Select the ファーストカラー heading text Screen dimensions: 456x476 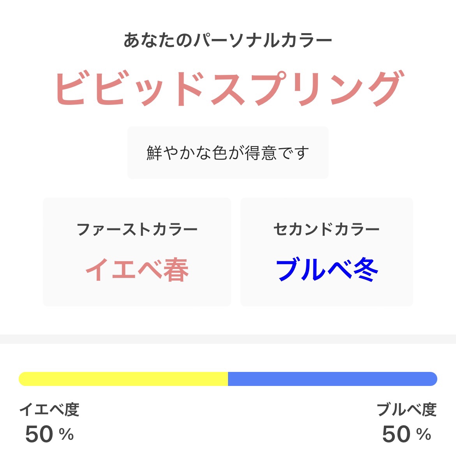(137, 229)
